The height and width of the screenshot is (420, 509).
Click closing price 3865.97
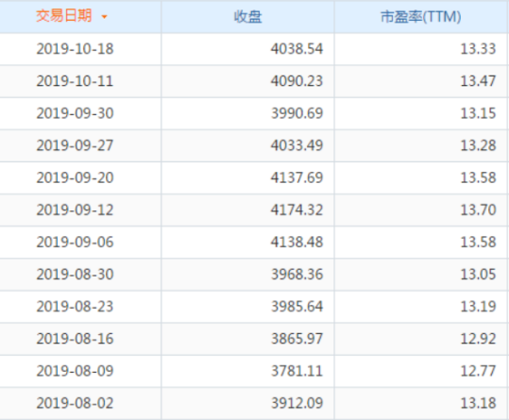[297, 339]
